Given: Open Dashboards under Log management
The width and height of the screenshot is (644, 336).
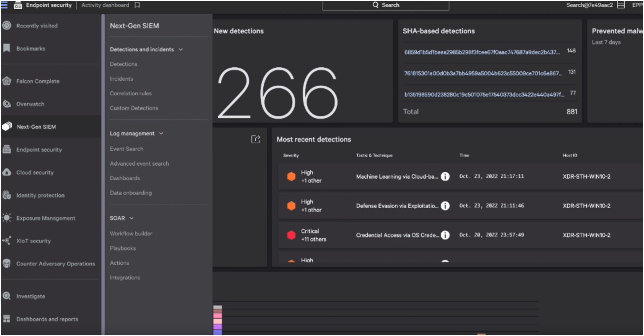Looking at the screenshot, I should coord(125,178).
